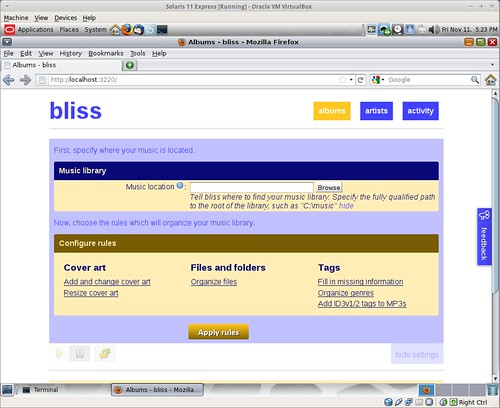500x408 pixels.
Task: Click the volume speaker icon in the panel
Action: pyautogui.click(x=434, y=30)
